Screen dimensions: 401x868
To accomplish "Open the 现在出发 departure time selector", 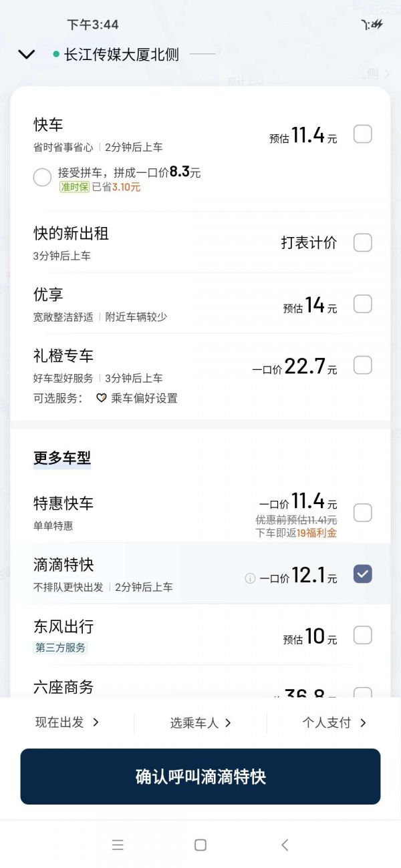I will click(67, 722).
